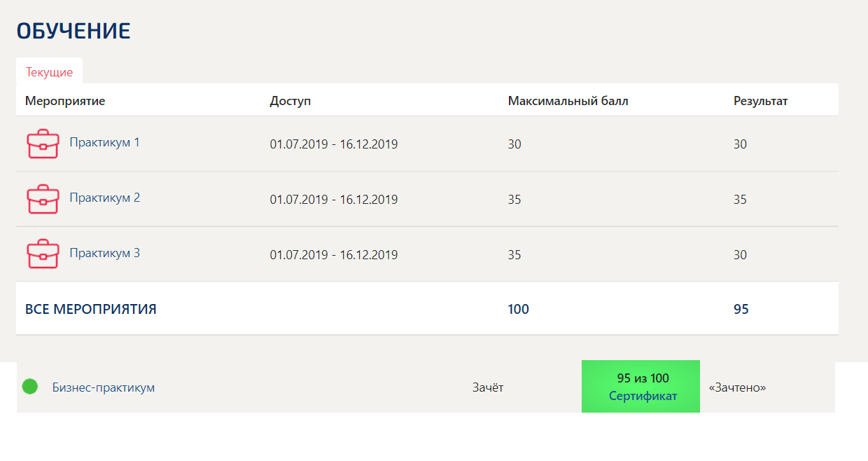This screenshot has width=868, height=461.
Task: Click the total result 95
Action: [741, 309]
